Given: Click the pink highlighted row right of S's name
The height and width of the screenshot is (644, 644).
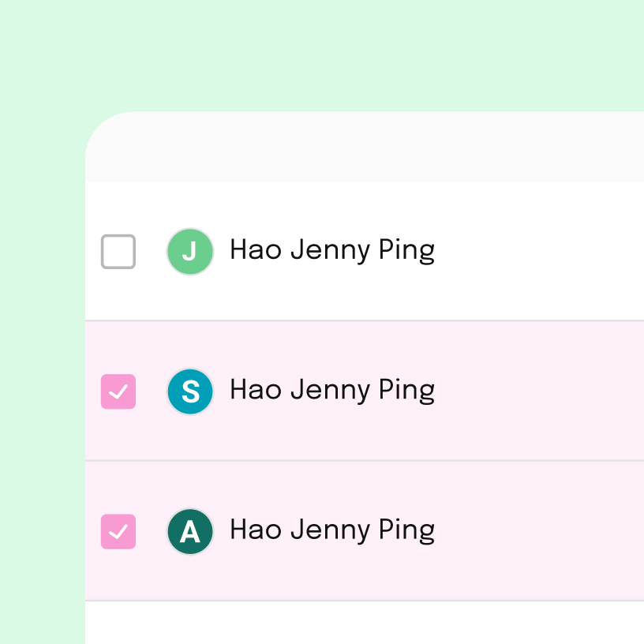Looking at the screenshot, I should coord(545,391).
